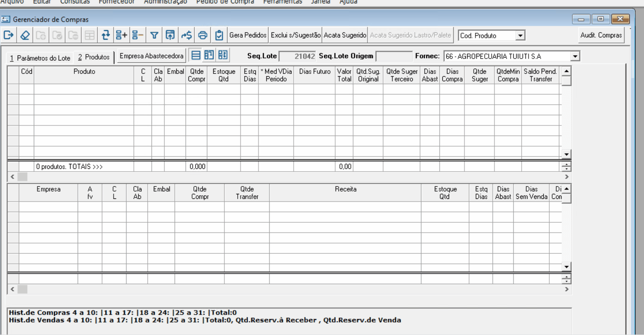Click the Estoque Qtd header in upper grid

(223, 75)
